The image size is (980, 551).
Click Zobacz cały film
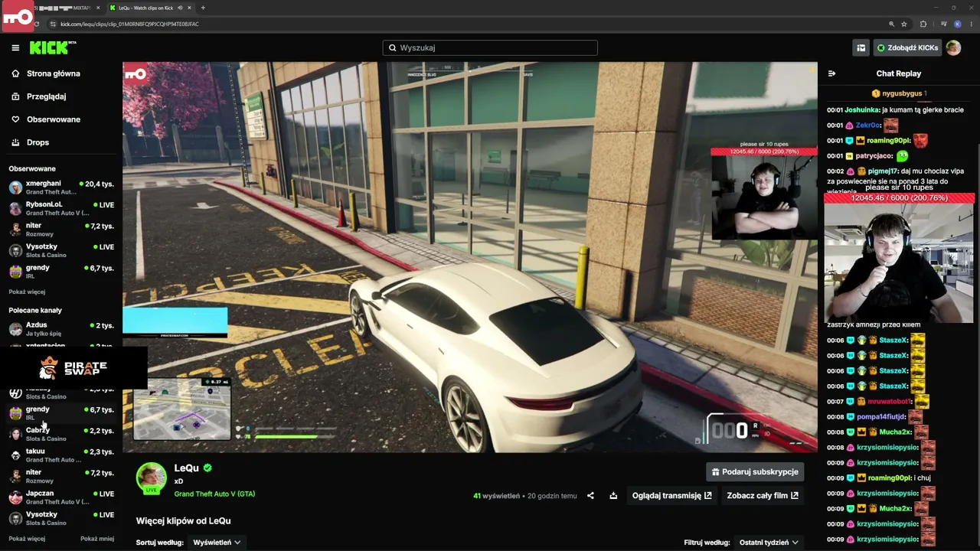763,496
